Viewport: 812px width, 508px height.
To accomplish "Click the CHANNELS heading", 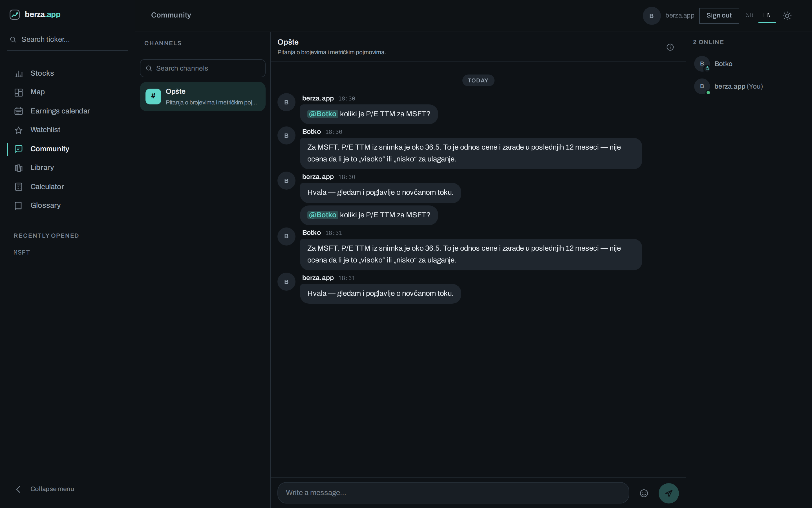I will click(163, 43).
